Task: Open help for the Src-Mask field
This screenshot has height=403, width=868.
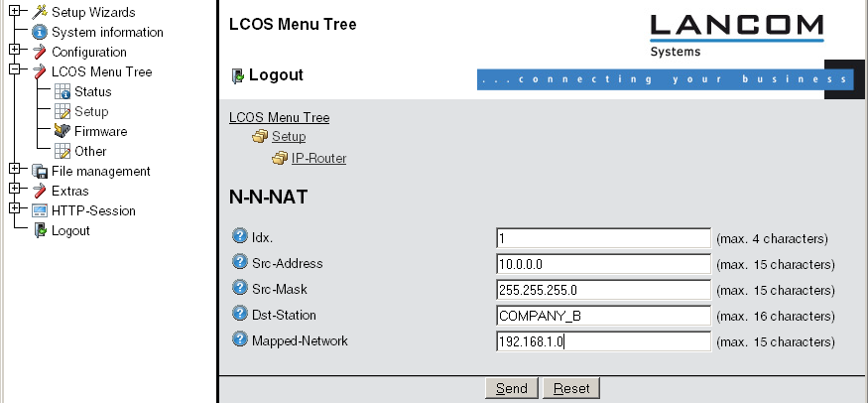Action: (x=239, y=288)
